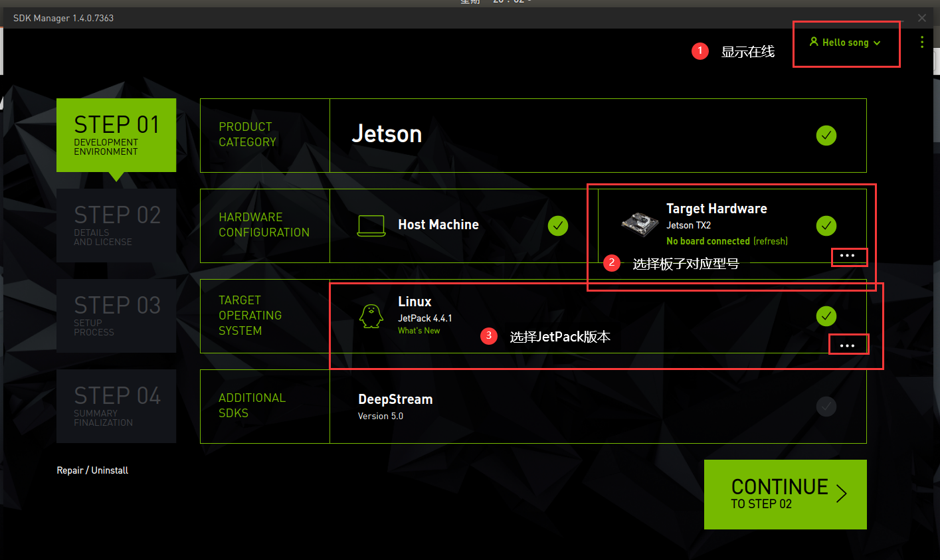Click the DeepStream Version 5.0 text

tap(381, 417)
